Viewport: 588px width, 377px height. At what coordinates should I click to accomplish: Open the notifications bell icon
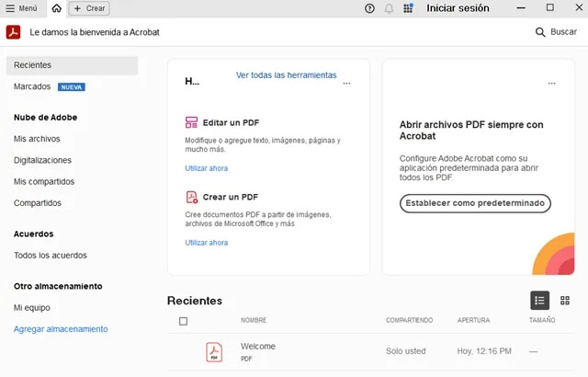(x=389, y=8)
